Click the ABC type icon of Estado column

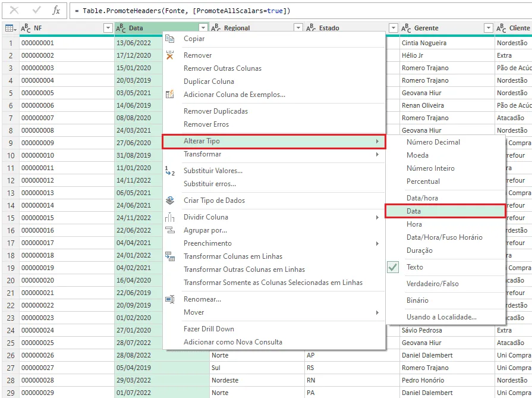point(311,28)
